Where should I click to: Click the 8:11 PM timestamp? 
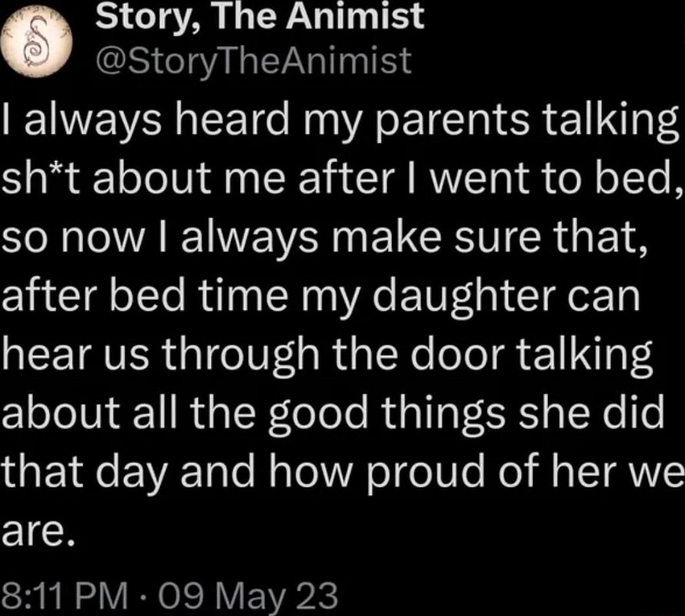click(65, 595)
